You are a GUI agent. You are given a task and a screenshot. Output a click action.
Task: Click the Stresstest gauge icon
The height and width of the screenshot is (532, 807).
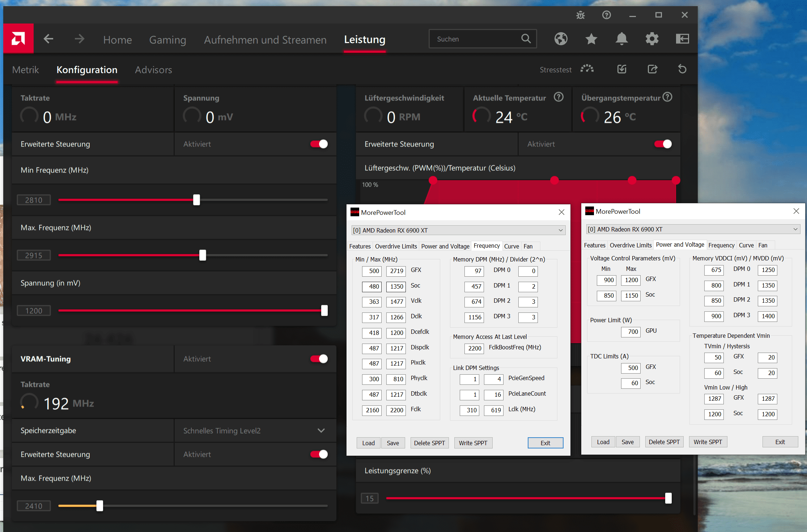[x=587, y=69]
